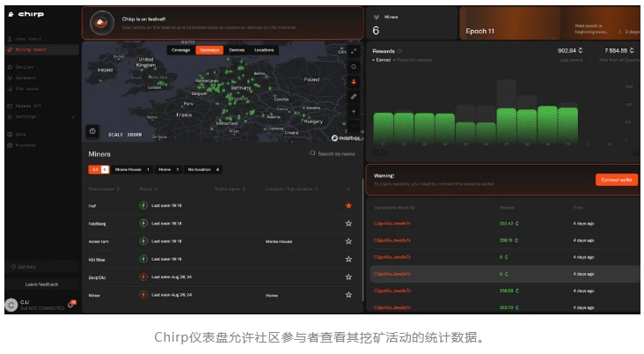Click Potential rewards legend item
The image size is (644, 354).
point(413,60)
